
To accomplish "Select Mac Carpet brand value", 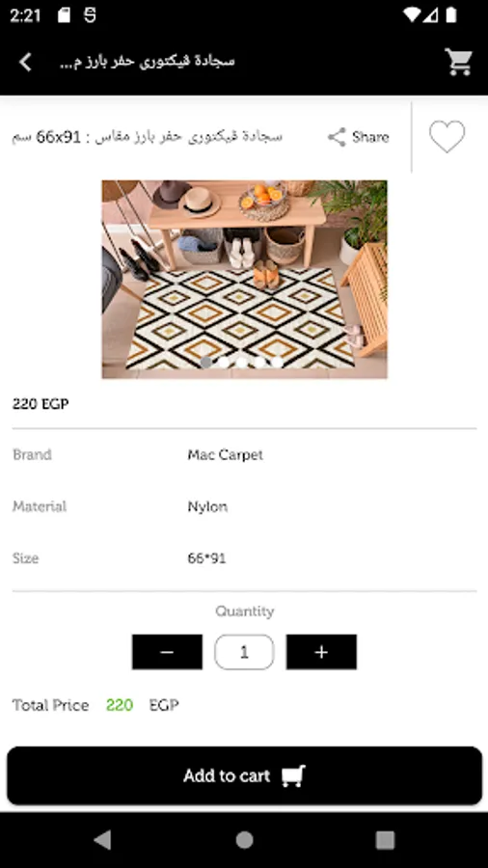I will (x=225, y=455).
